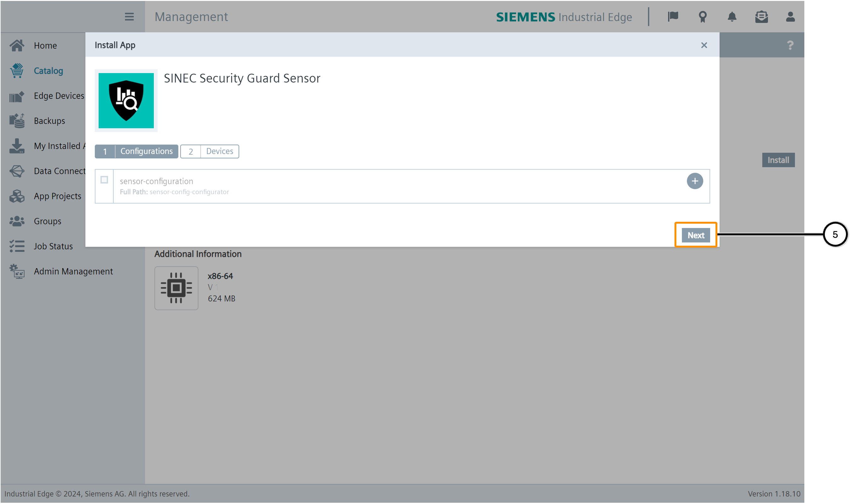
Task: Open the notifications bell
Action: (732, 17)
